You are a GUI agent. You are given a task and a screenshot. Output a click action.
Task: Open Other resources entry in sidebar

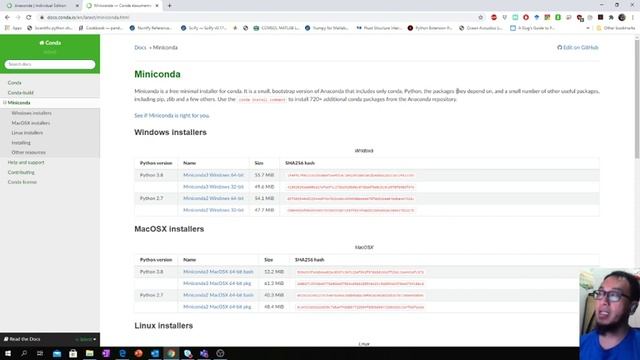29,152
